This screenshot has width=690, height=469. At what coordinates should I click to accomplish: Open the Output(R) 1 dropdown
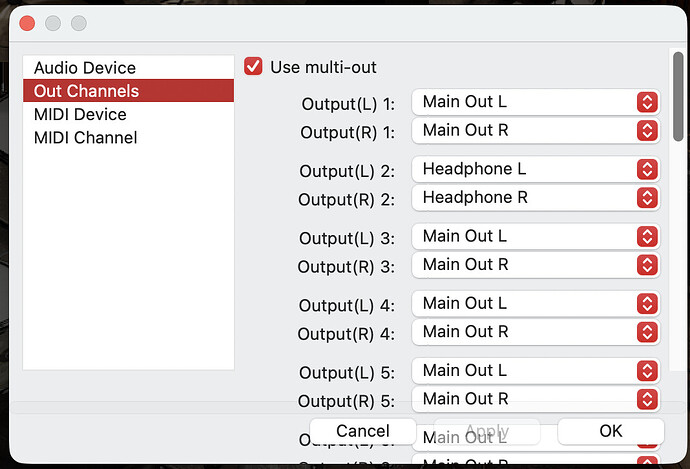535,130
